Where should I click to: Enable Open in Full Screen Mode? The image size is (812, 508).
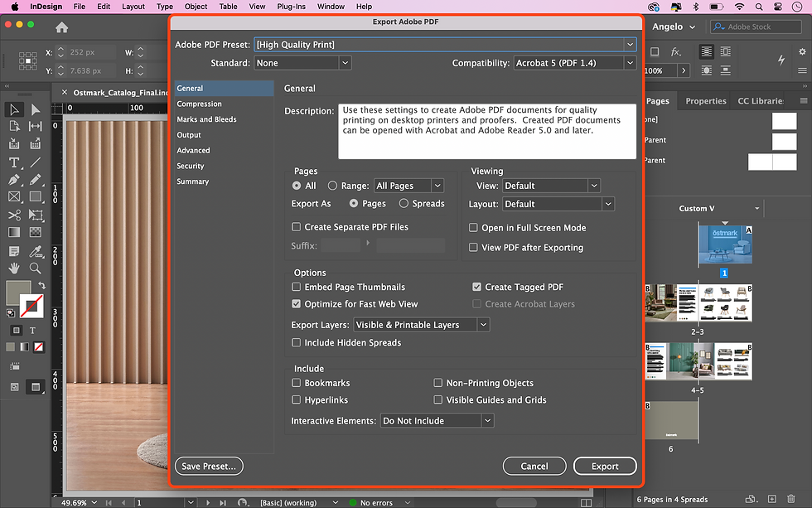pos(473,227)
